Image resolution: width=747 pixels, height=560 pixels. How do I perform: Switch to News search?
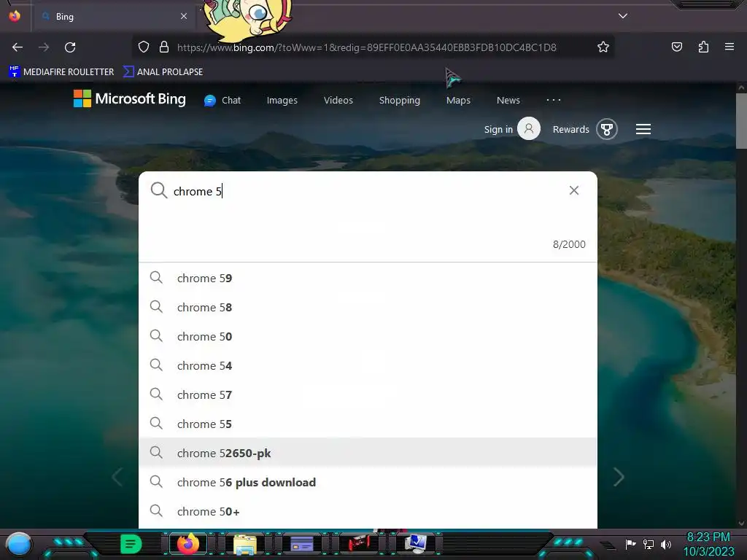pos(508,101)
